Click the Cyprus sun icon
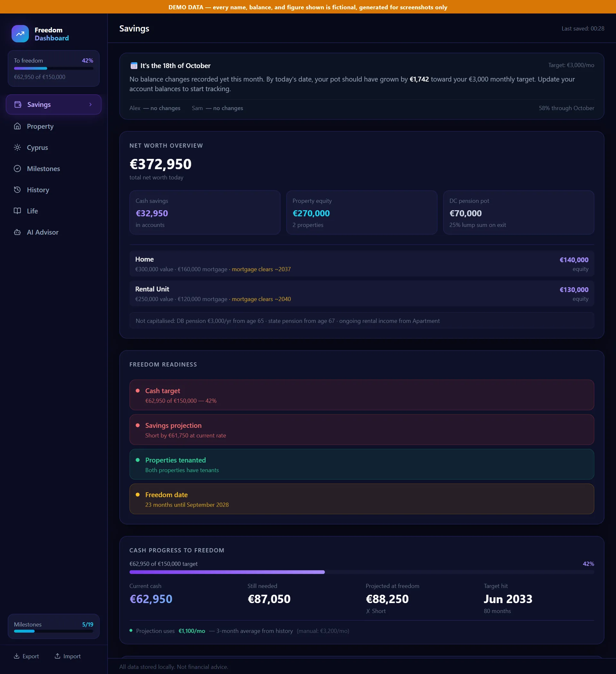The height and width of the screenshot is (674, 616). click(17, 147)
